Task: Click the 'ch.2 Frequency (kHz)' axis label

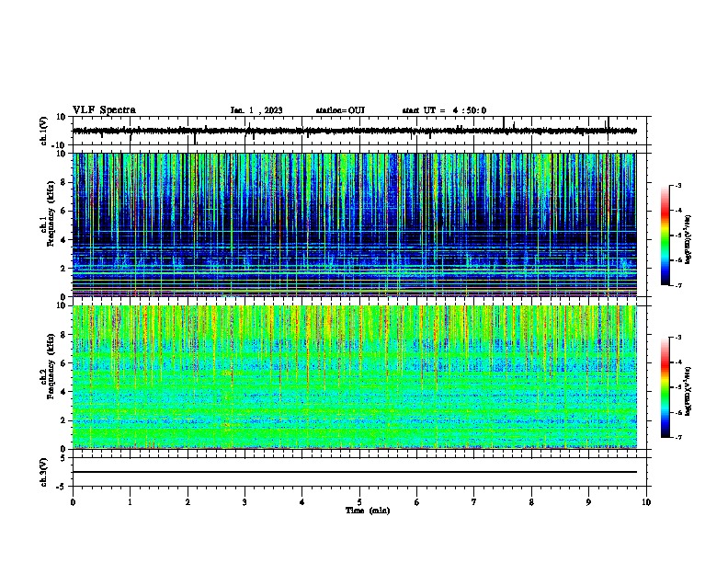Action: point(48,366)
